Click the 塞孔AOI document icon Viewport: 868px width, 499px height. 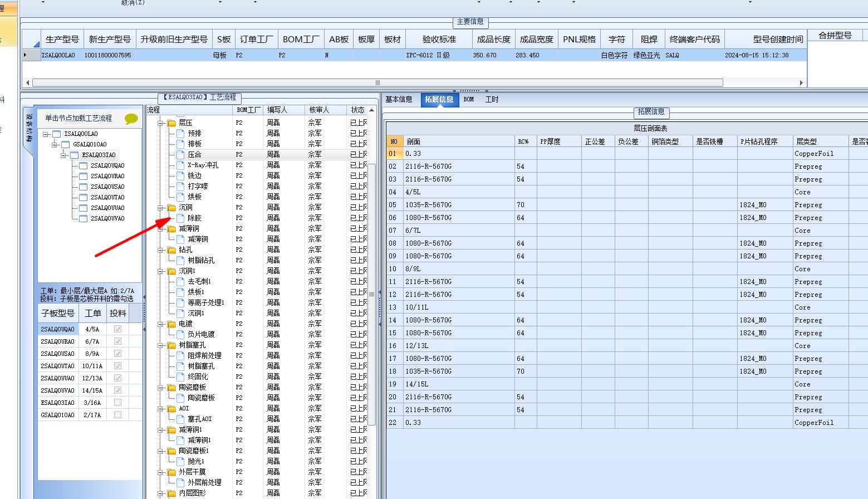click(180, 419)
